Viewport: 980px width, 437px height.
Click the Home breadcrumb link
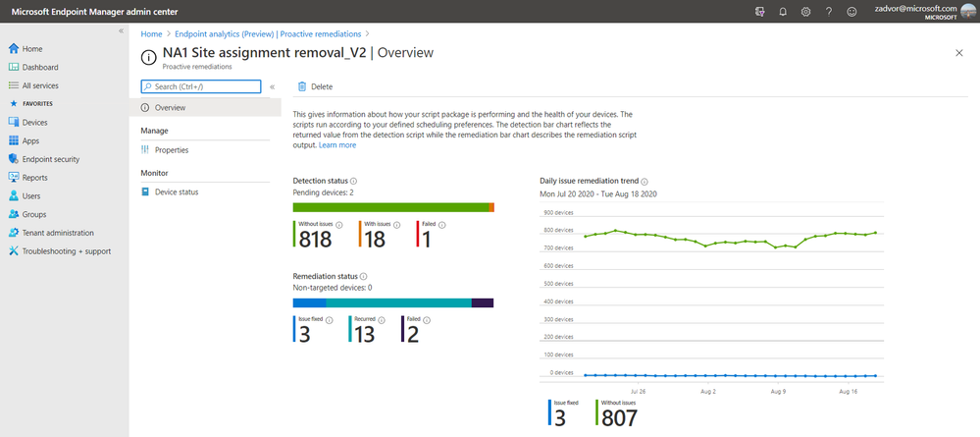click(151, 33)
